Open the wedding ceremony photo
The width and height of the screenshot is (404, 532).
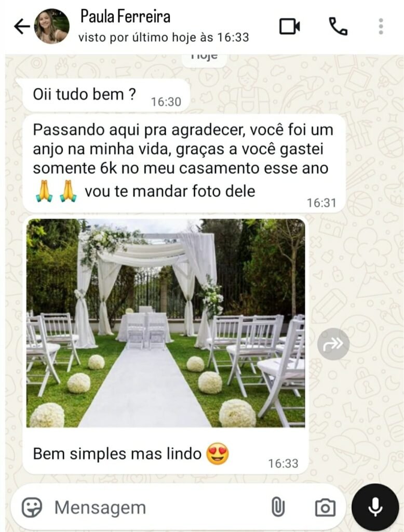click(x=166, y=323)
